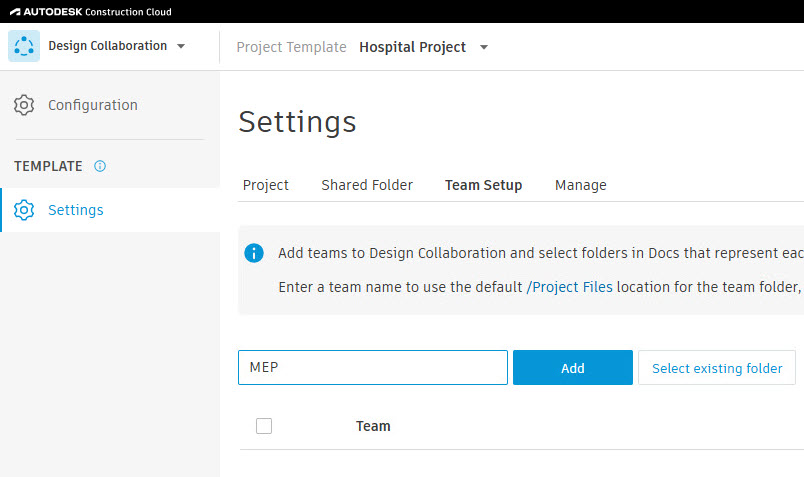This screenshot has height=477, width=804.
Task: Open the Manage tab
Action: click(580, 185)
